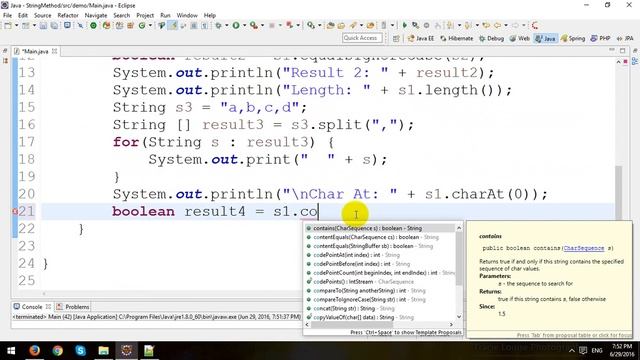Choose compareTo(String anotherString) proposal
Image resolution: width=640 pixels, height=360 pixels.
point(380,291)
